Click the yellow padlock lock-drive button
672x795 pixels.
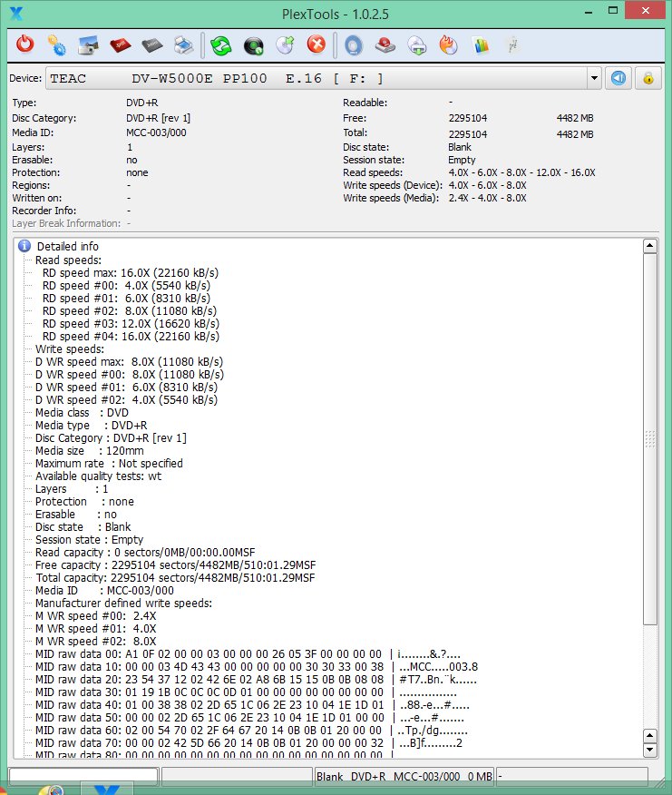pos(648,79)
